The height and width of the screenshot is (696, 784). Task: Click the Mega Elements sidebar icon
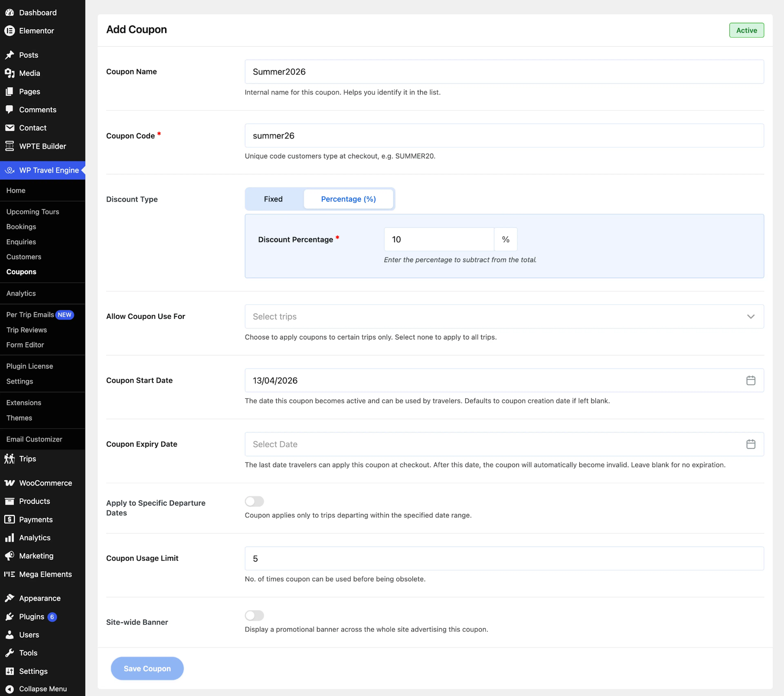[x=10, y=574]
